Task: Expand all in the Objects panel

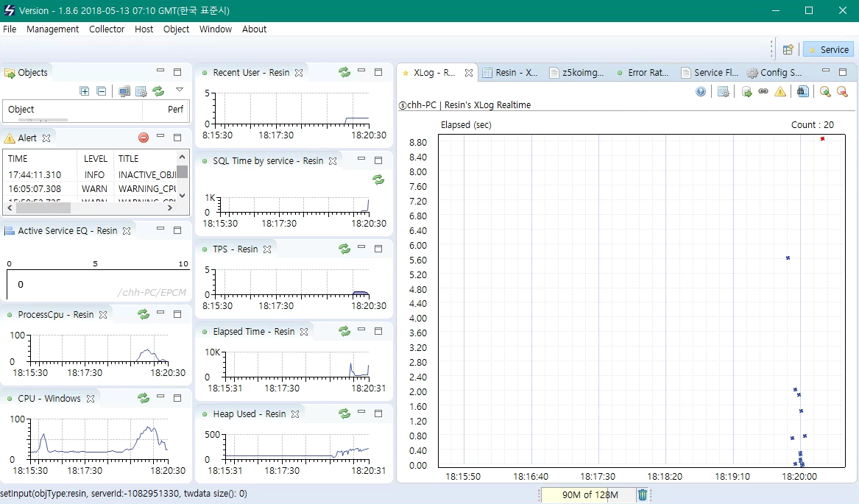Action: coord(85,91)
